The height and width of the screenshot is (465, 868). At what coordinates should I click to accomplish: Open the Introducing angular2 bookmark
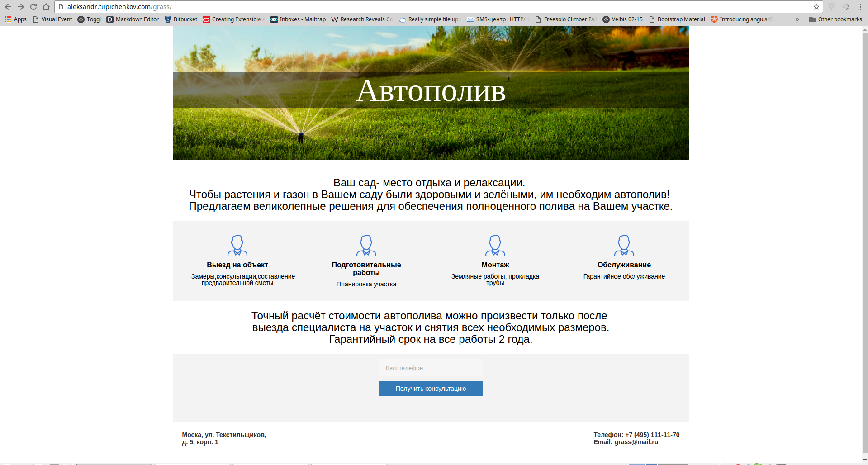click(741, 19)
